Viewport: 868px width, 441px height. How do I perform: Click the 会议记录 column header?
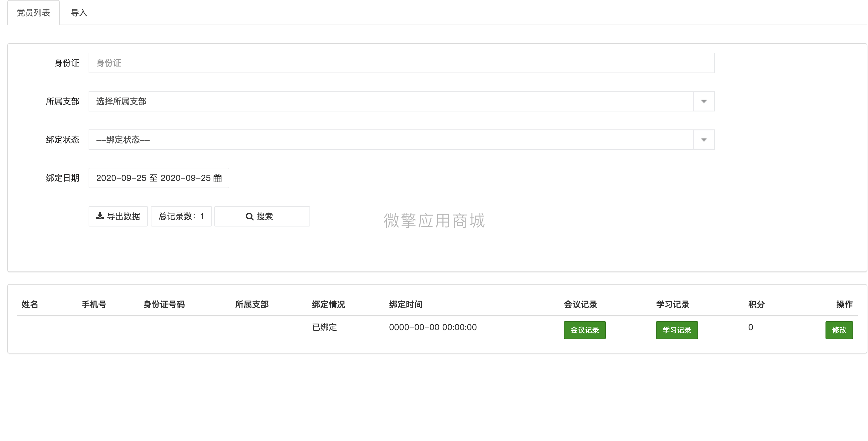pyautogui.click(x=580, y=304)
